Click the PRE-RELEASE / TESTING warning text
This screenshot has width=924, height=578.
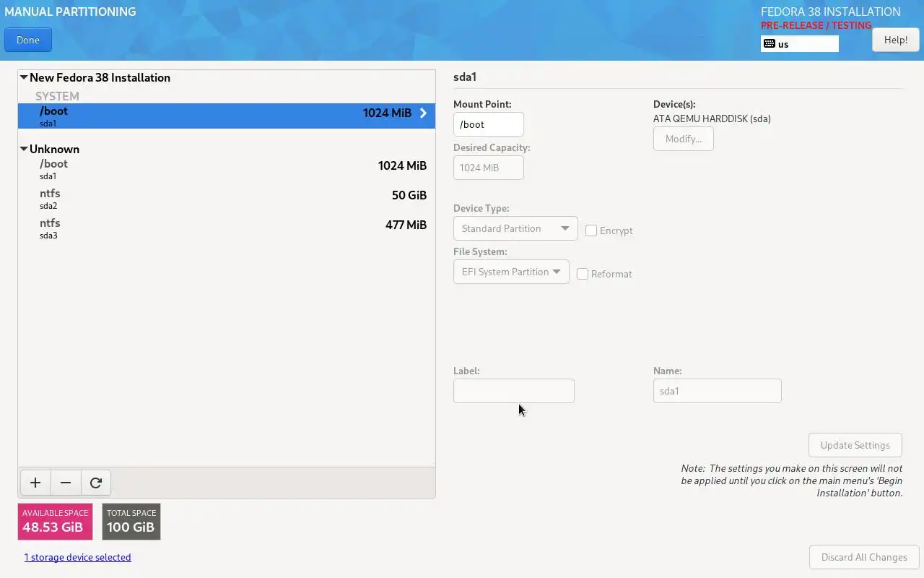click(x=816, y=25)
